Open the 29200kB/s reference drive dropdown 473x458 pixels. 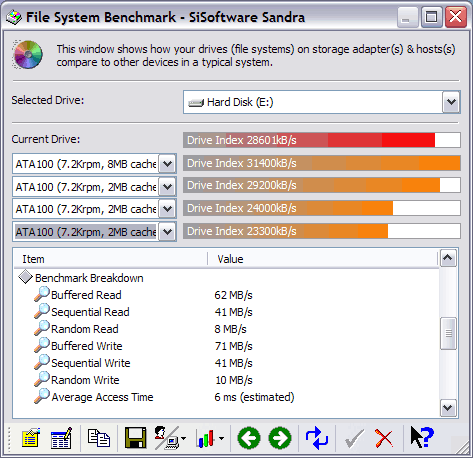[167, 187]
